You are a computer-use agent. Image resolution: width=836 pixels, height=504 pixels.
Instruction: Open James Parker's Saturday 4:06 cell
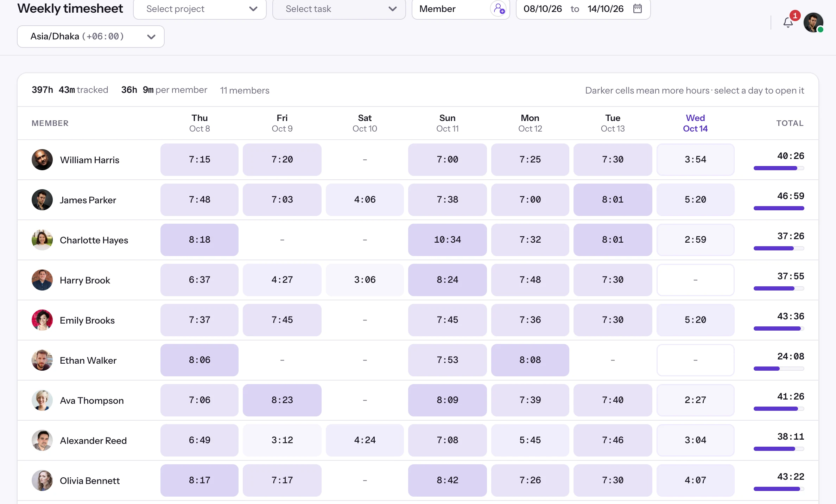point(365,200)
